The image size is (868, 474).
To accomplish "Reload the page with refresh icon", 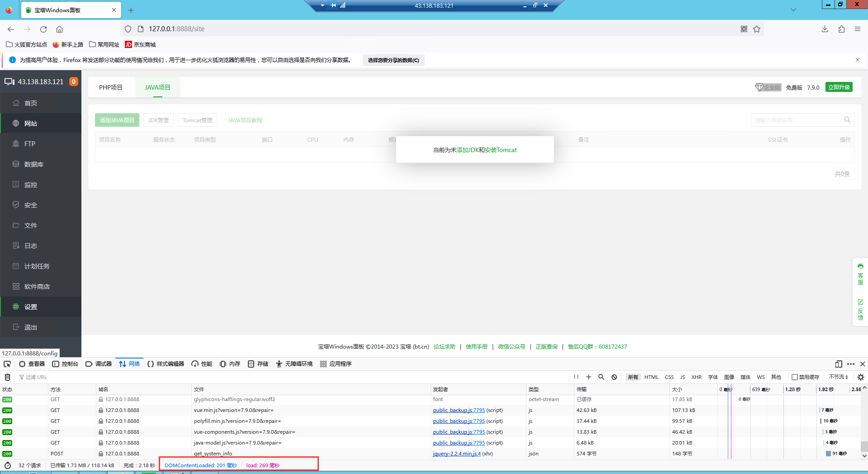I will click(x=43, y=29).
